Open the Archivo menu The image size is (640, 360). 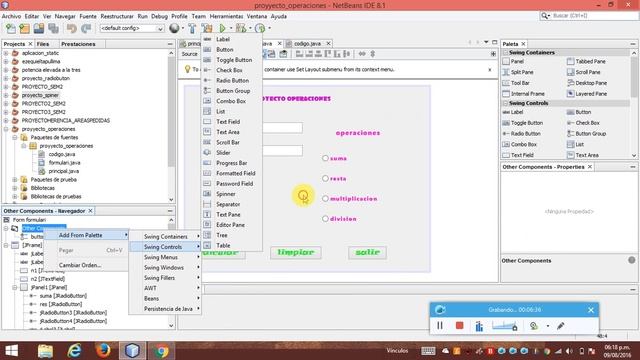tap(11, 16)
